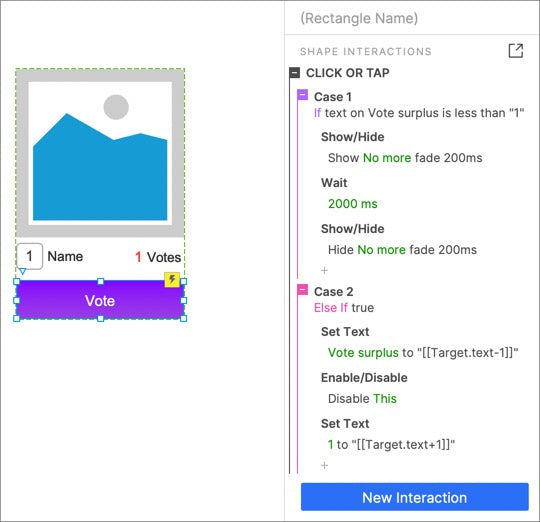Screen dimensions: 540x522
Task: Collapse the Click or Tap event
Action: click(x=295, y=73)
